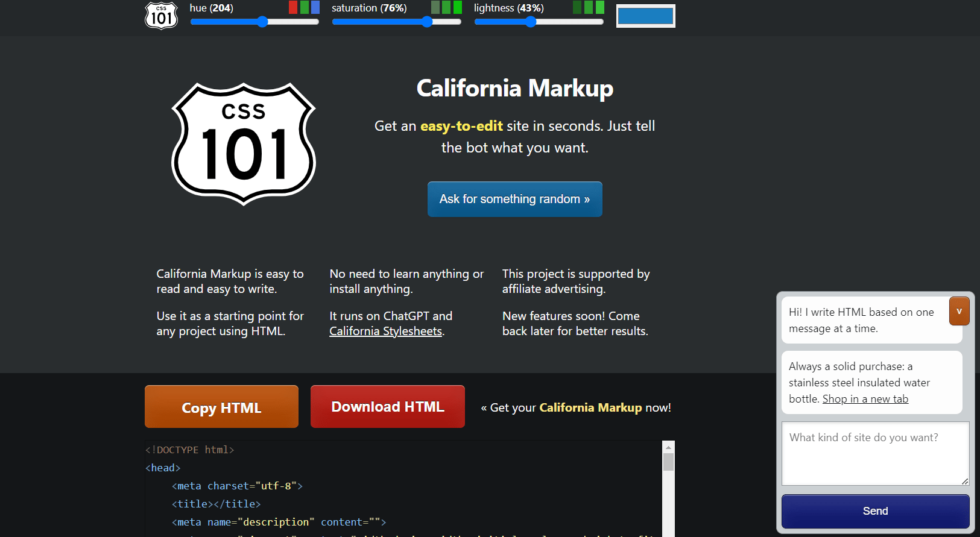Choose the lightest green lightness swatch
980x537 pixels.
pos(600,7)
